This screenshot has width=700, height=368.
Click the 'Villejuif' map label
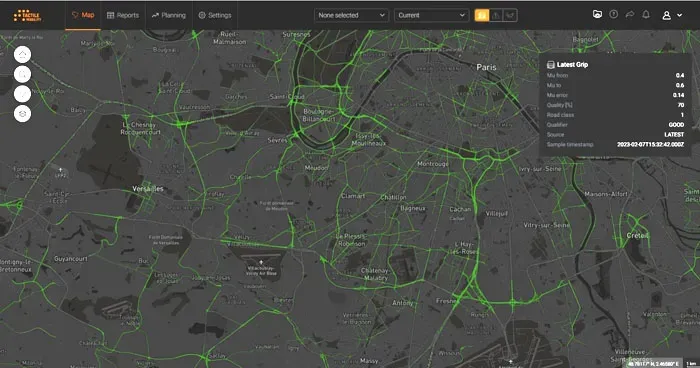tap(496, 213)
